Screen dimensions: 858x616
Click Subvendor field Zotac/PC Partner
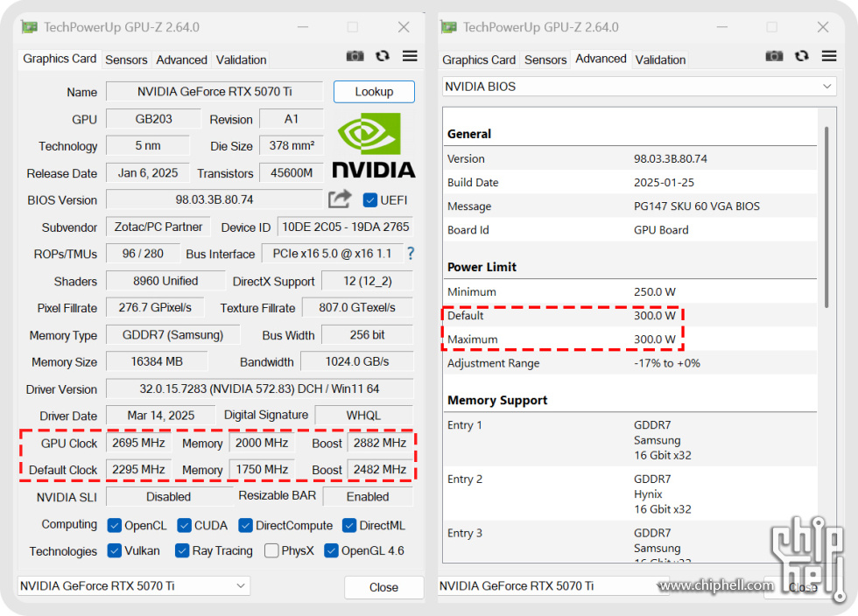(158, 227)
